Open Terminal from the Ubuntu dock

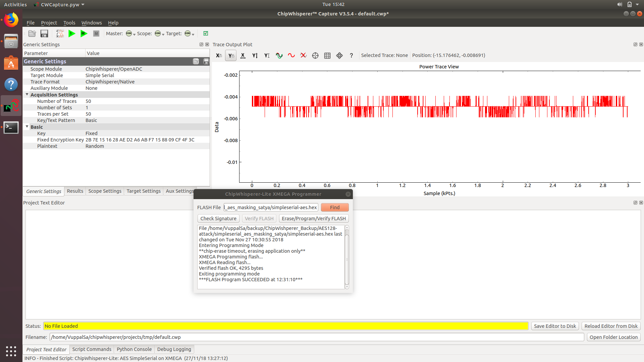click(11, 127)
